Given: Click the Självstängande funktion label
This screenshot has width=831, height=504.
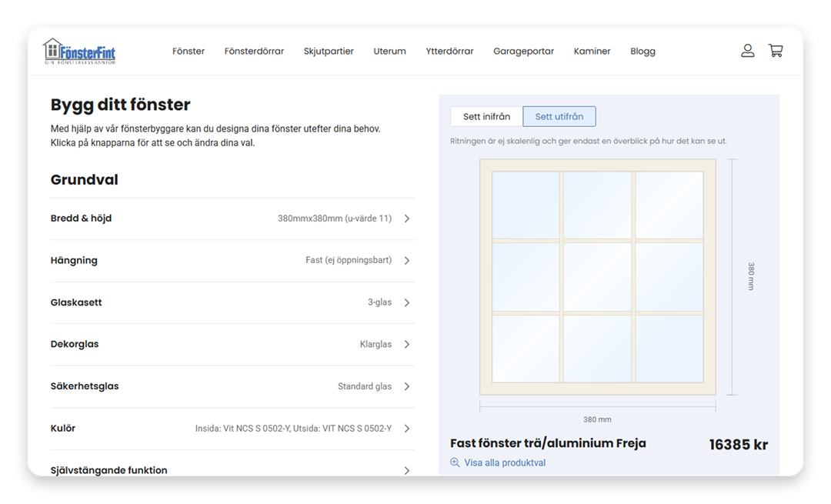Looking at the screenshot, I should (108, 470).
